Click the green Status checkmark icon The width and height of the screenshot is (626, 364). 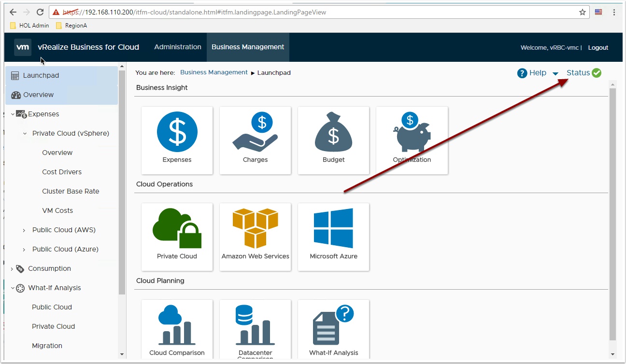point(597,73)
